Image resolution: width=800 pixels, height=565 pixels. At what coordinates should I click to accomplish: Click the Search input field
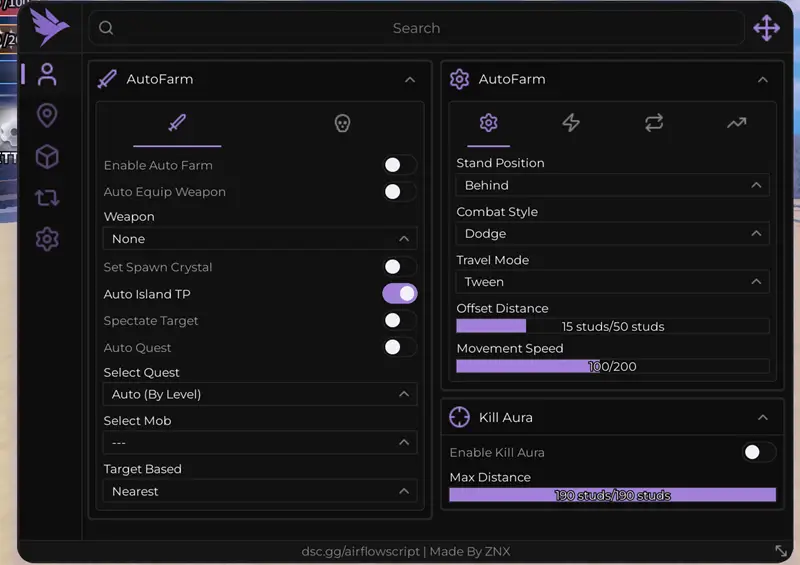tap(416, 28)
